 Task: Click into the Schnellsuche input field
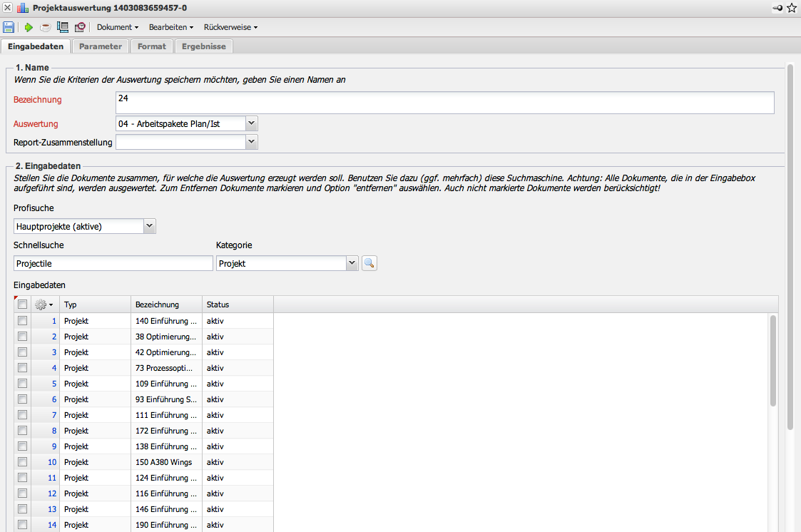coord(113,263)
